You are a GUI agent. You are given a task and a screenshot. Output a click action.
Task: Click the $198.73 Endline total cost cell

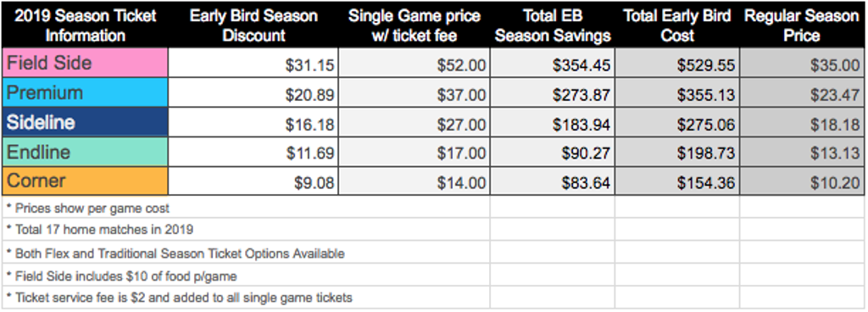point(677,152)
